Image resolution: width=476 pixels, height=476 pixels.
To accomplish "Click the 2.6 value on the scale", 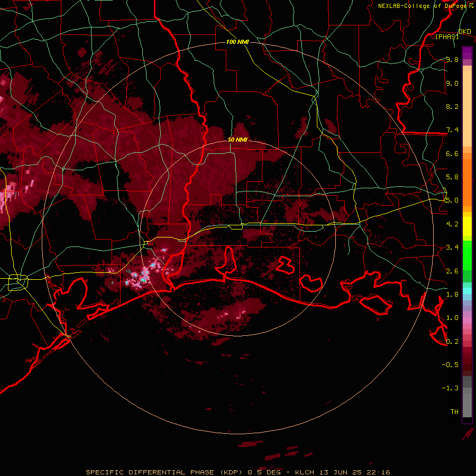I will click(452, 271).
